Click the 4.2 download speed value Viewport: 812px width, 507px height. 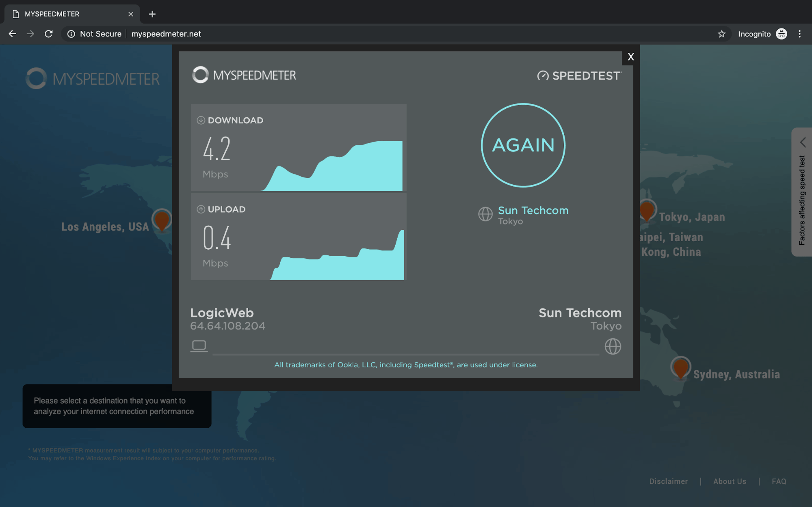pyautogui.click(x=217, y=149)
